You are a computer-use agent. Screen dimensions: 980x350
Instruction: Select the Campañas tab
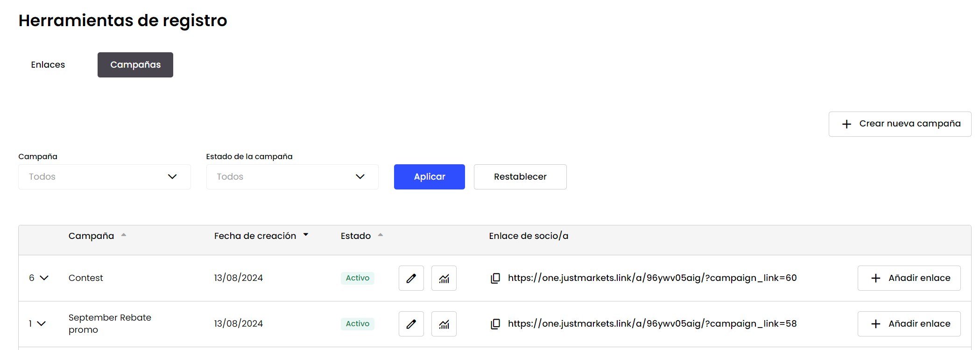click(x=135, y=65)
